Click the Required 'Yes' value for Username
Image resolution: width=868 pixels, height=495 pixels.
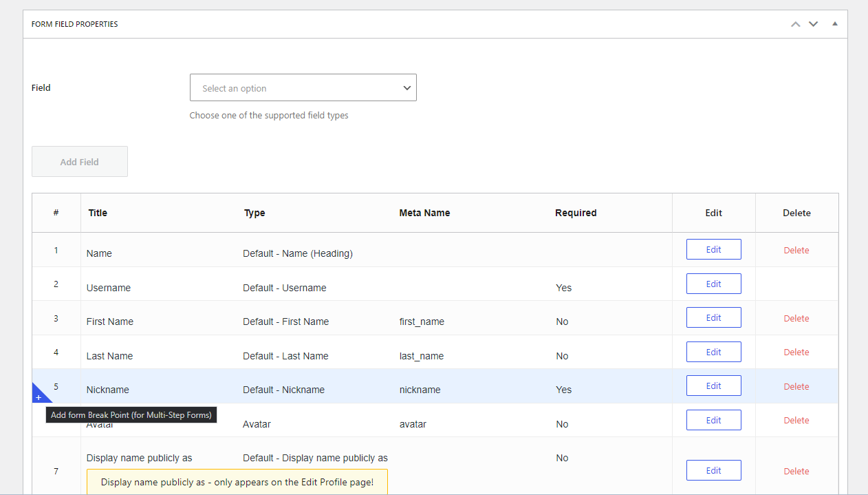tap(564, 288)
